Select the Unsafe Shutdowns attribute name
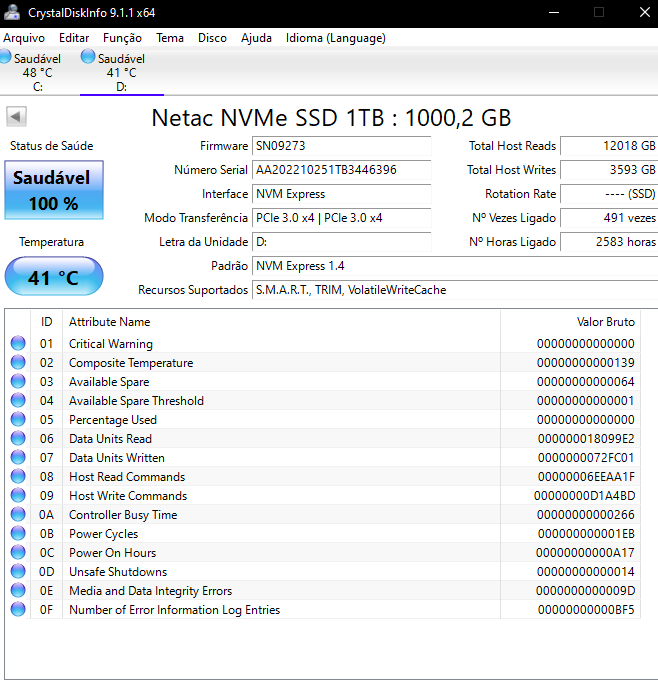Image resolution: width=658 pixels, height=685 pixels. pyautogui.click(x=118, y=572)
